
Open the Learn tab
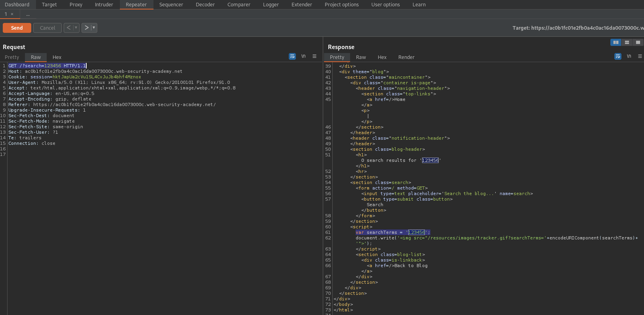click(419, 5)
